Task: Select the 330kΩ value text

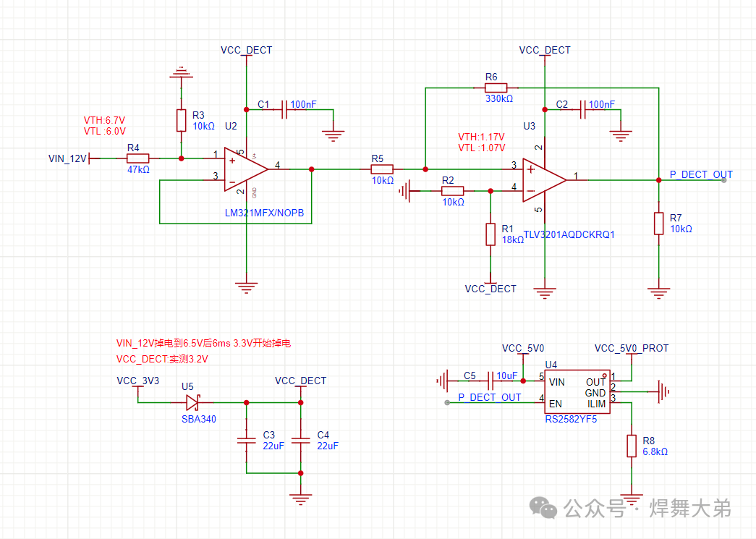Action: (499, 98)
